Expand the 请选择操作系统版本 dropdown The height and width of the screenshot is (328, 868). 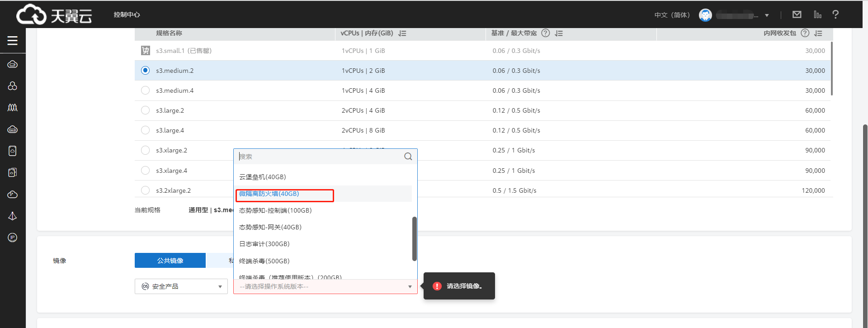[x=325, y=286]
